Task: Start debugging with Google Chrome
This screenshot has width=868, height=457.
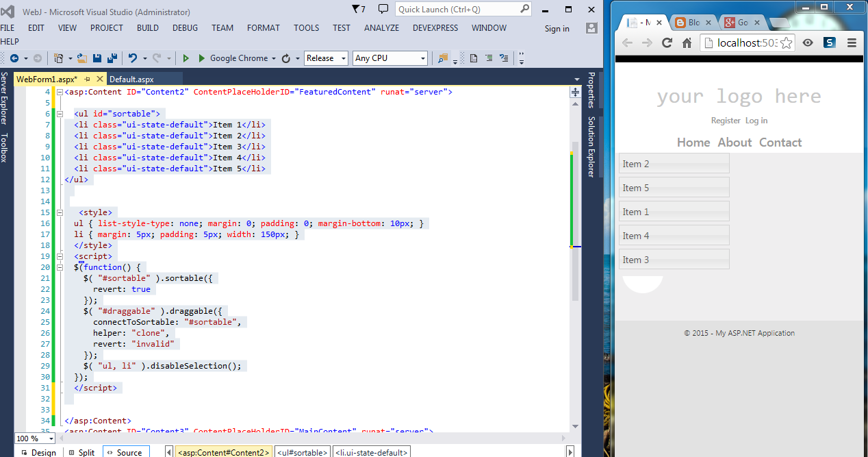Action: pos(233,58)
